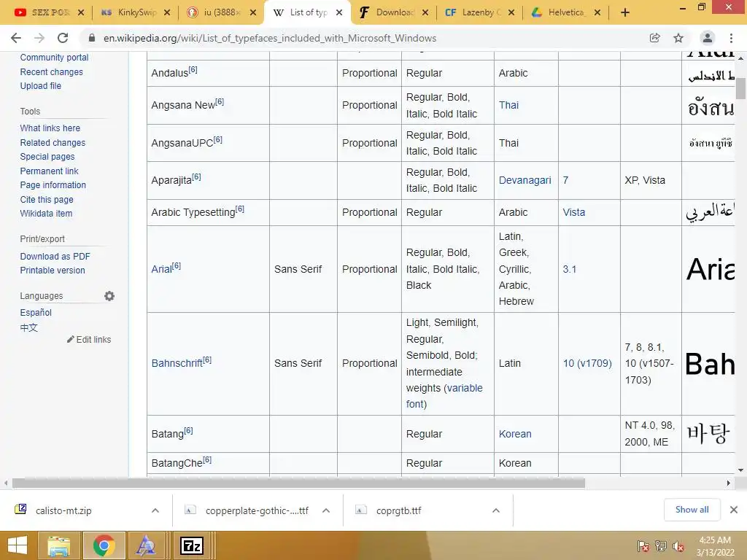Open Windows Start menu

coord(18,545)
